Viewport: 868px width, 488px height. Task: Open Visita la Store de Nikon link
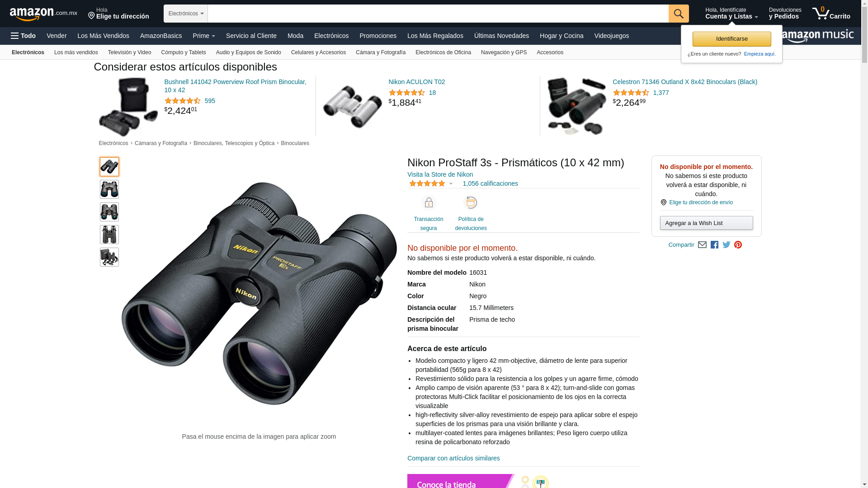[440, 174]
